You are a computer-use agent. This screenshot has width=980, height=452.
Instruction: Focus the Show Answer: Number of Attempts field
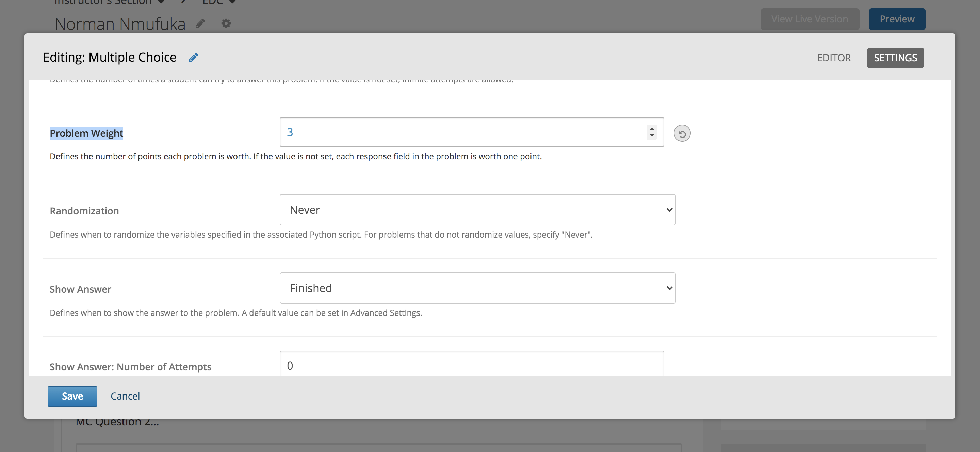tap(472, 364)
